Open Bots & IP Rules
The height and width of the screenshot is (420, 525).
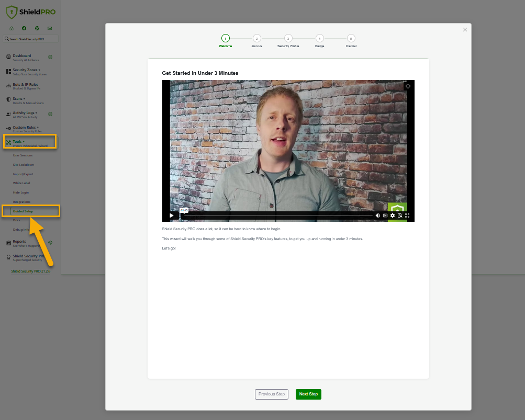tap(27, 86)
